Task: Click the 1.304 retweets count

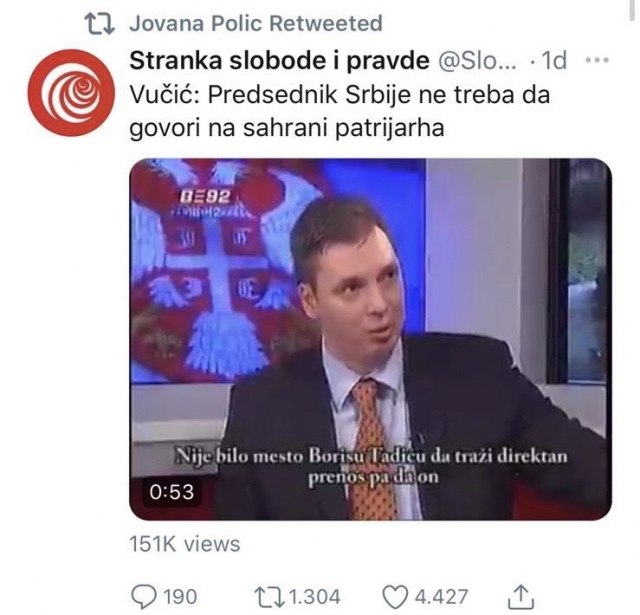Action: click(315, 597)
